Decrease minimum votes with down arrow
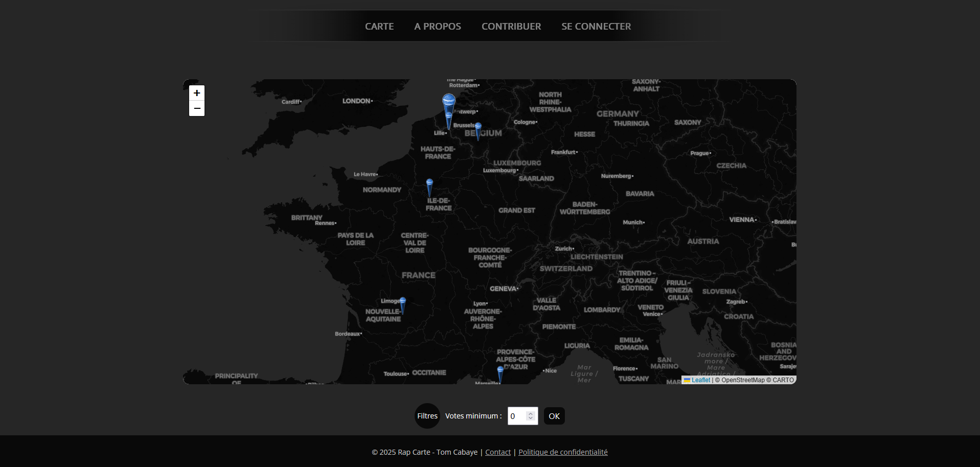Screen dimensions: 980x467 pos(531,418)
